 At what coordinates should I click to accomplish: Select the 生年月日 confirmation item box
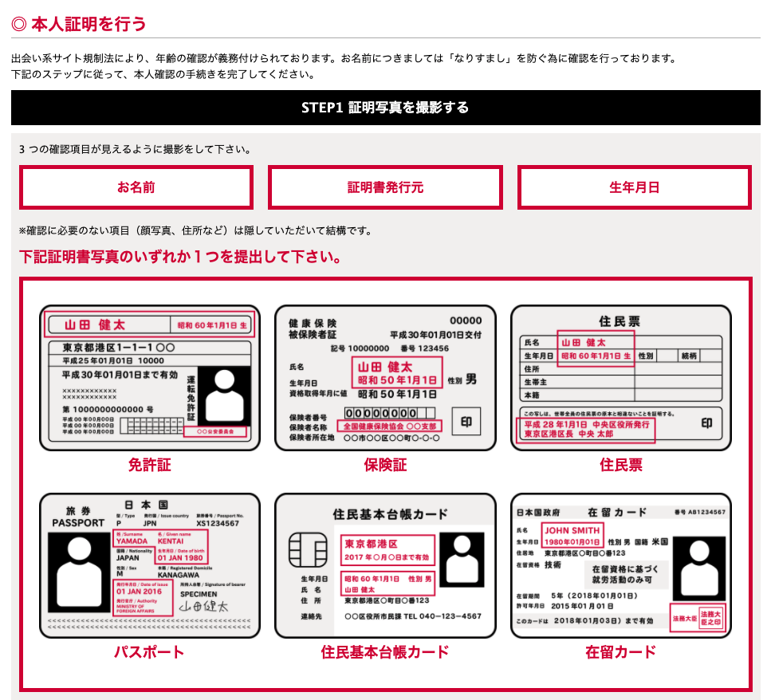click(635, 187)
